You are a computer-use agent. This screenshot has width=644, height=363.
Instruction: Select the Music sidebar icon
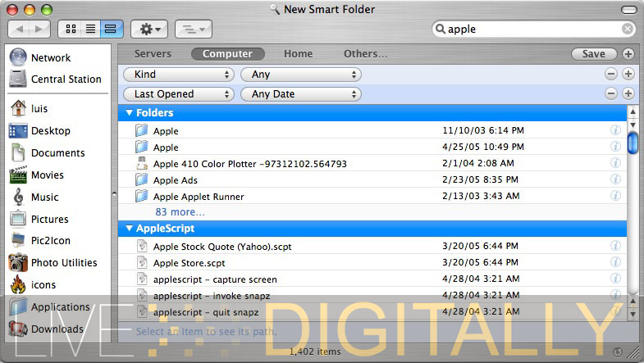(x=18, y=197)
